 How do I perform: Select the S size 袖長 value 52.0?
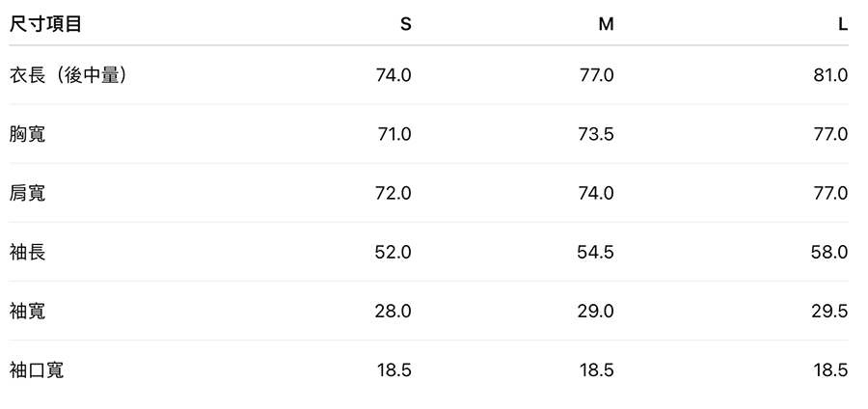(393, 252)
